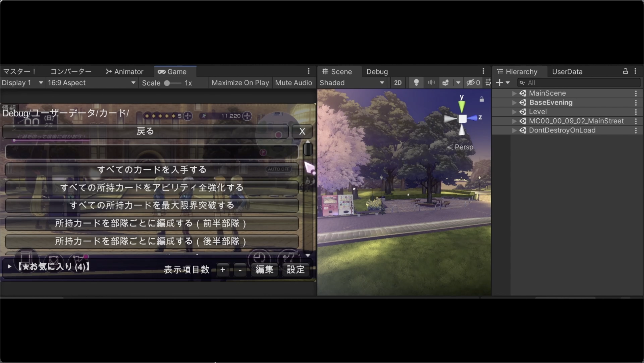Switch to the Animator tab

pyautogui.click(x=125, y=72)
